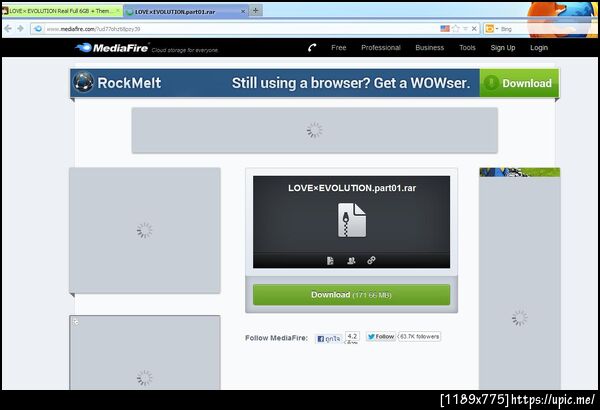This screenshot has width=600, height=410.
Task: Click the top loading banner ad placeholder
Action: 315,130
